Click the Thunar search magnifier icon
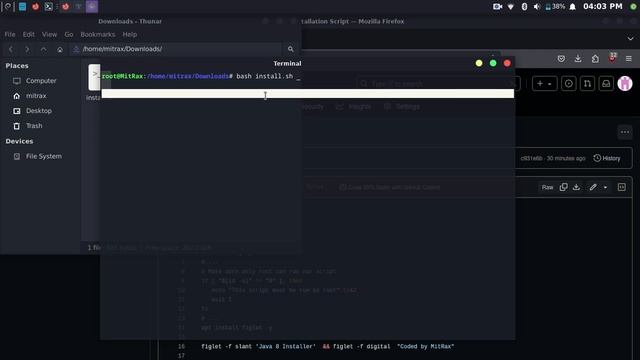640x360 pixels. (x=291, y=49)
